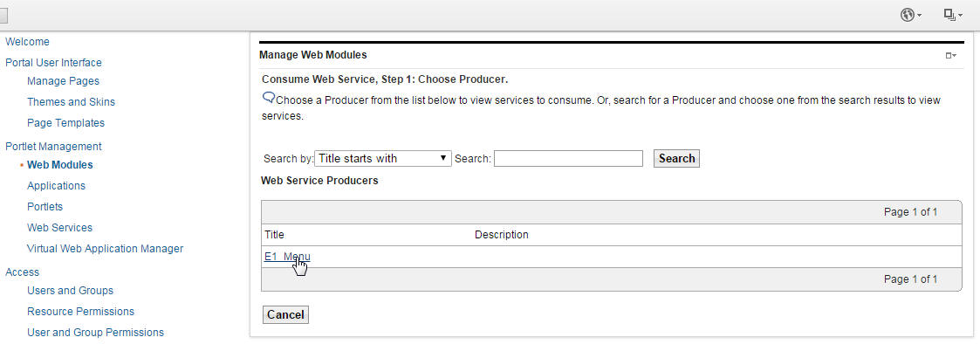Go to Welcome in the navigation
Screen dimensions: 980x344
pyautogui.click(x=28, y=42)
